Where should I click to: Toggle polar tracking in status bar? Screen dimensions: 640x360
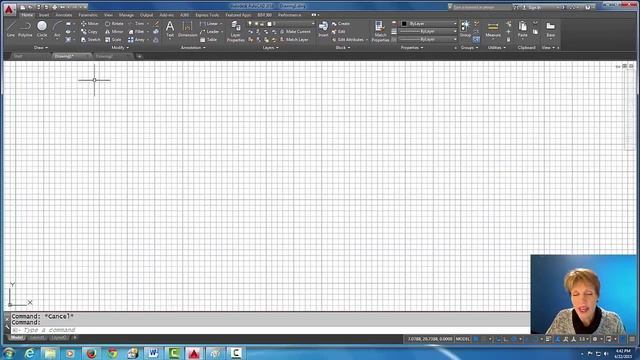(x=514, y=339)
